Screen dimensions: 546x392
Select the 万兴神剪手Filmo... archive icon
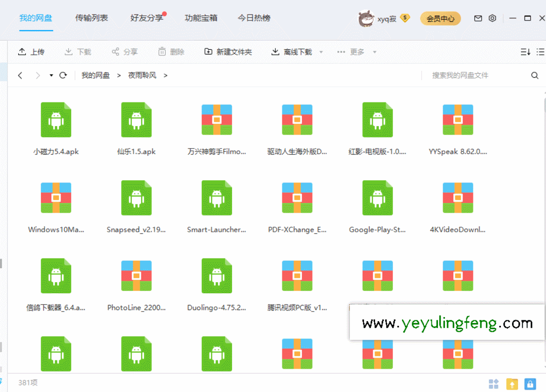[x=217, y=120]
